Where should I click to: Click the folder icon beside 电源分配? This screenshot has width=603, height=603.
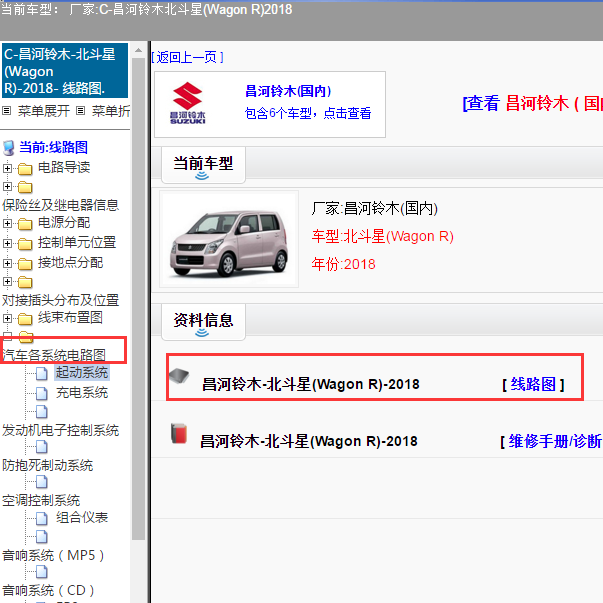(25, 223)
